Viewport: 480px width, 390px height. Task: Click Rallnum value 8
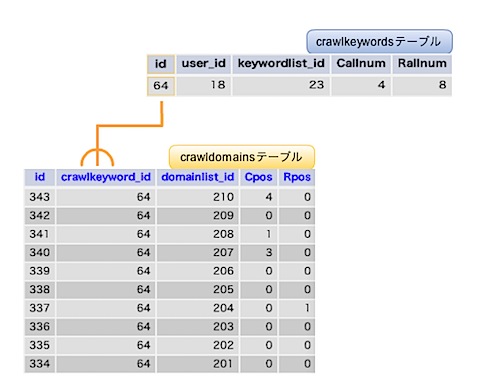pyautogui.click(x=422, y=86)
